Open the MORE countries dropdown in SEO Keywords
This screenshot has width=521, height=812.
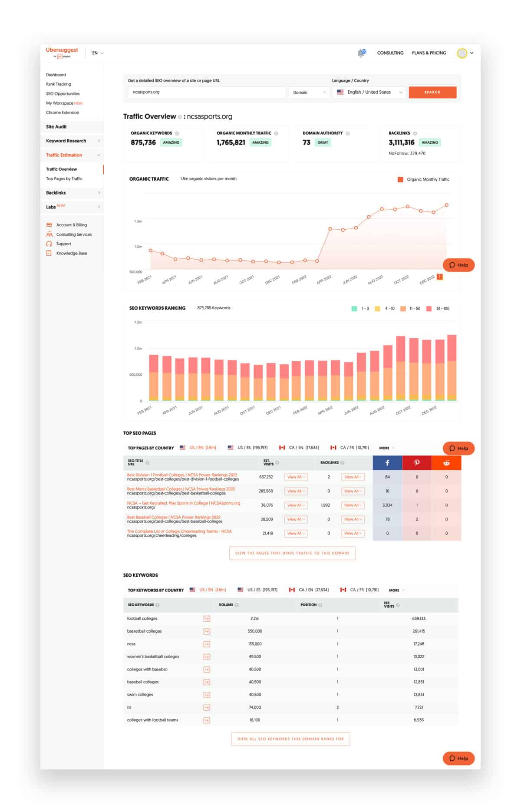click(x=397, y=591)
